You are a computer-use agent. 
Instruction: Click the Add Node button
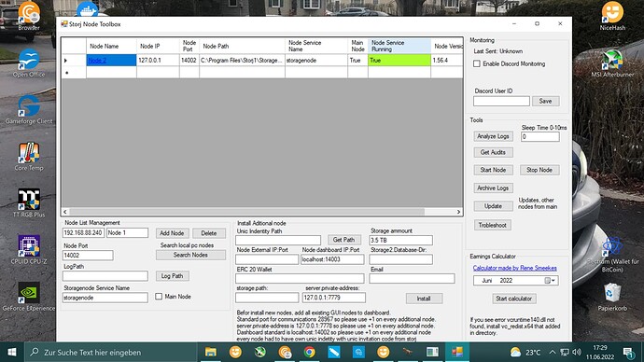[x=172, y=233]
